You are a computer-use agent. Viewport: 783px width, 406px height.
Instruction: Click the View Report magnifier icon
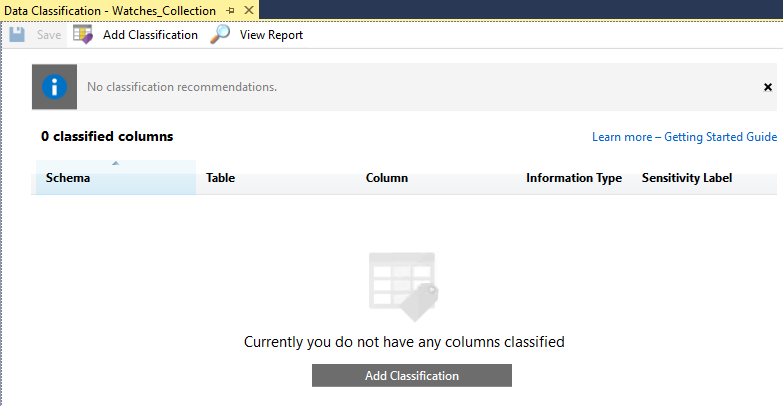coord(220,34)
